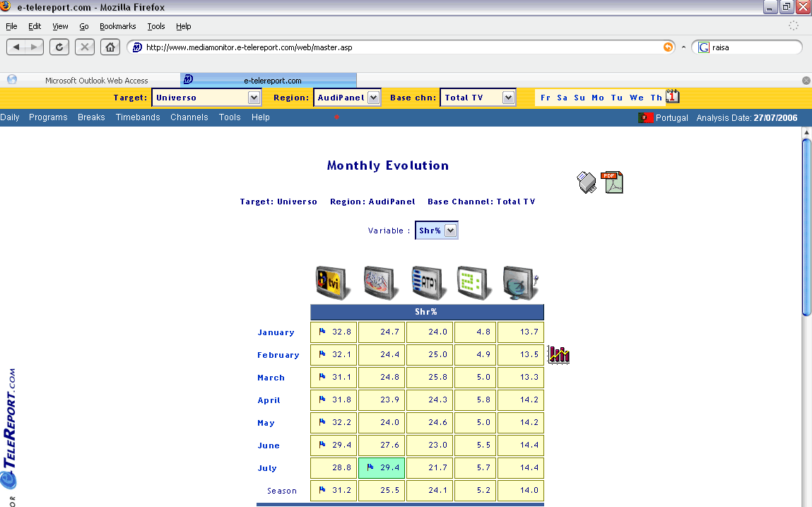Viewport: 812px width, 507px height.
Task: Close the current browser tab
Action: coord(806,81)
